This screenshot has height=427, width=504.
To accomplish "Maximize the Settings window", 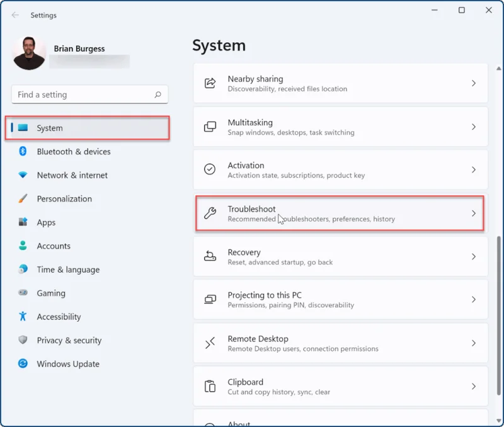I will pos(462,10).
